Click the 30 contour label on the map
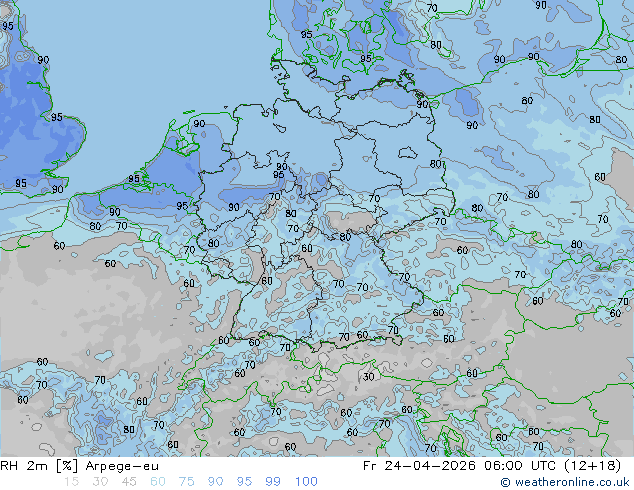634x490 pixels. (368, 377)
